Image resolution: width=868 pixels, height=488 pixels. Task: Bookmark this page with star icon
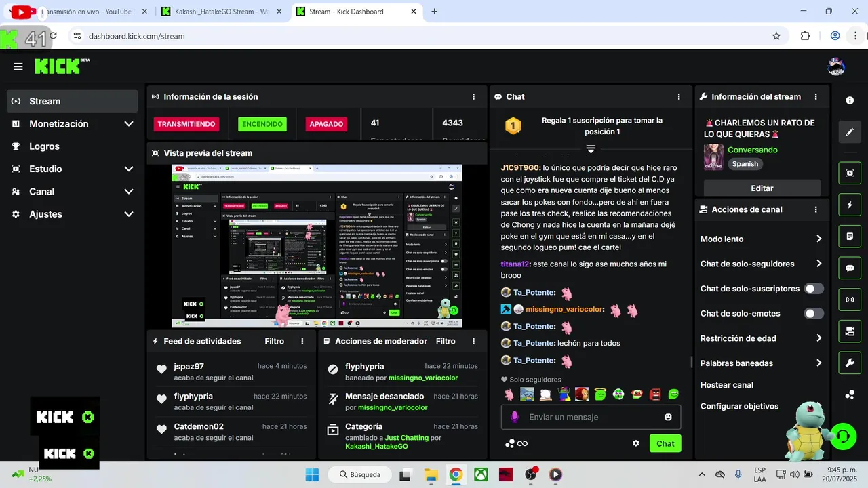[x=776, y=36]
